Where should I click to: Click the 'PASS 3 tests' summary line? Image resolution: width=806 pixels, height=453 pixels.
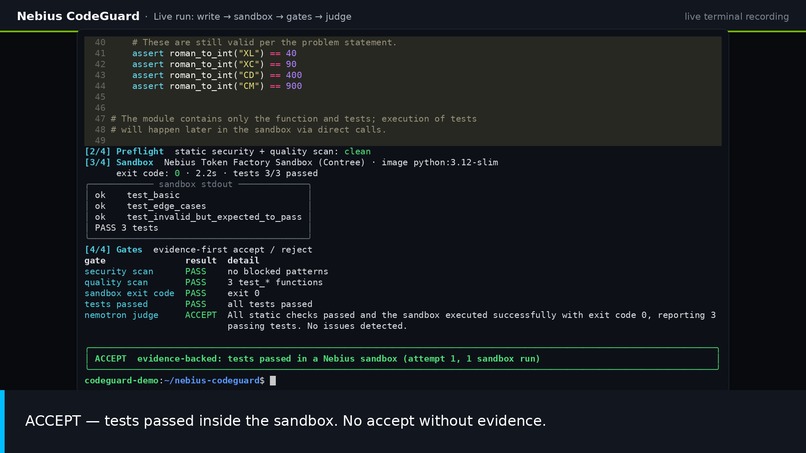[126, 228]
